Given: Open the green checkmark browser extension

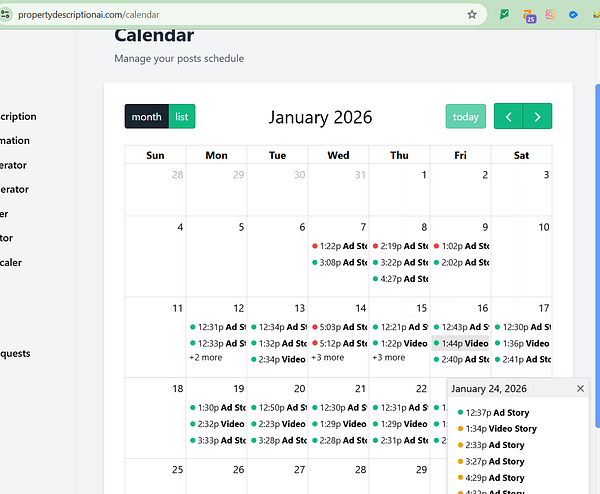Looking at the screenshot, I should point(504,15).
